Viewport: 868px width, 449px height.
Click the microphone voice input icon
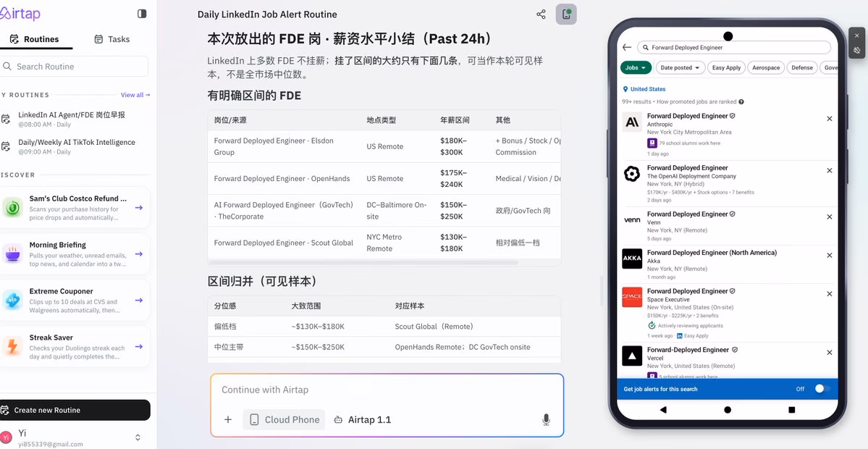pyautogui.click(x=546, y=419)
